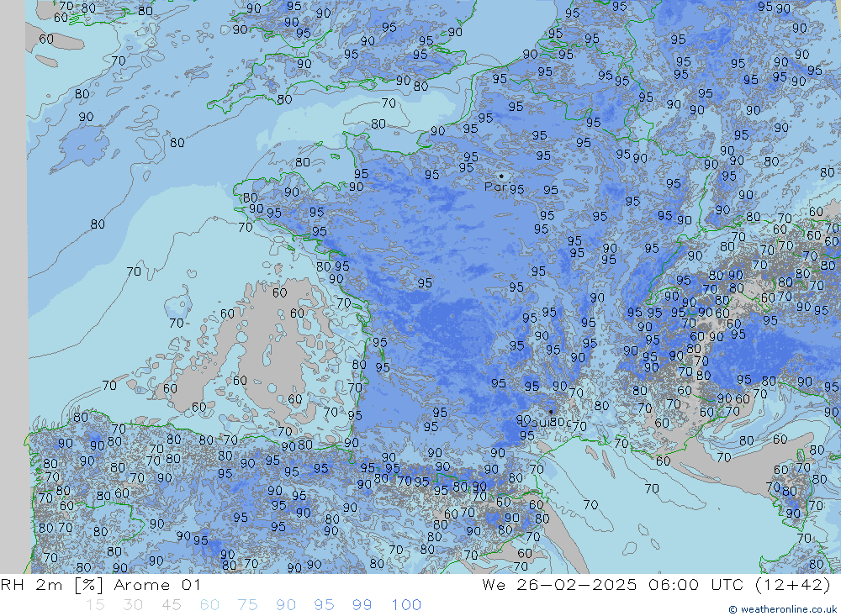Select the 60 value in the bottom legend
841x616 pixels.
(209, 605)
